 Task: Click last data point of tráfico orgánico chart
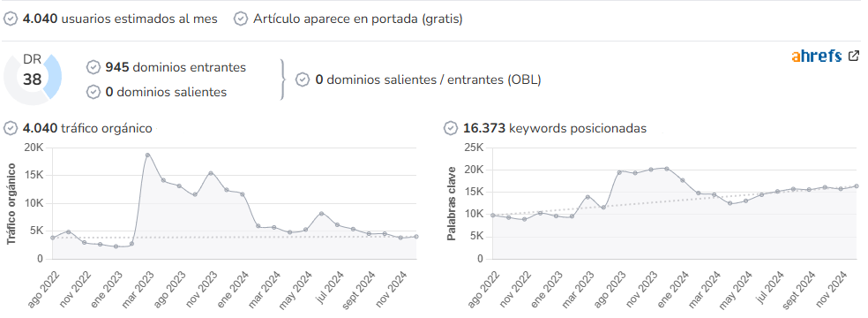416,237
